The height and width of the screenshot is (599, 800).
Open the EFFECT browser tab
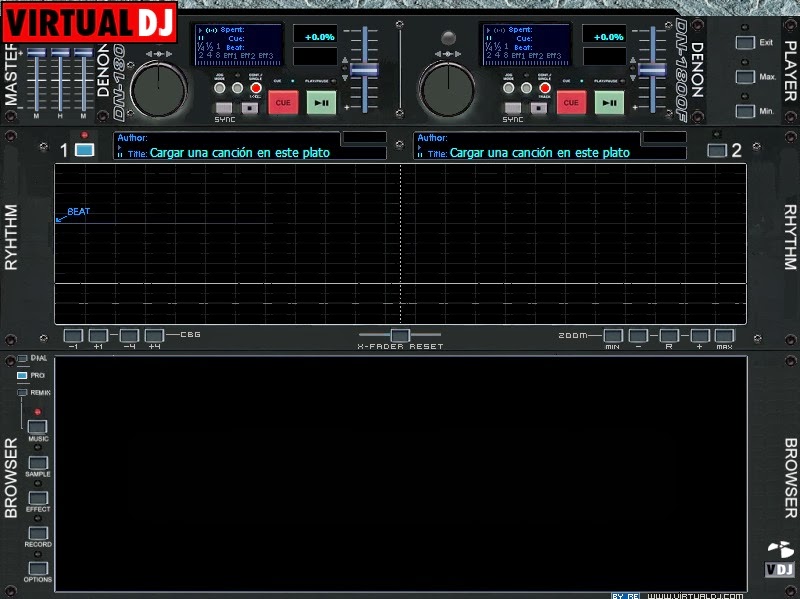pyautogui.click(x=38, y=498)
